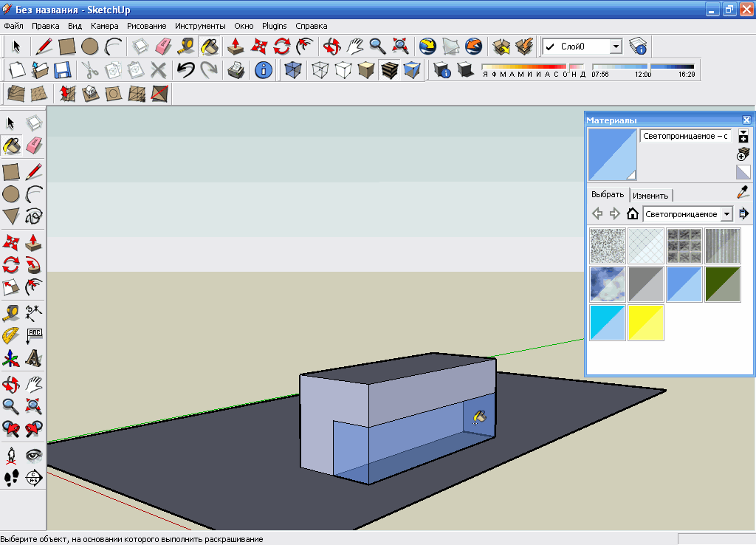Image resolution: width=756 pixels, height=545 pixels.
Task: Select the Tape Measure tool in top toolbar
Action: [x=186, y=47]
